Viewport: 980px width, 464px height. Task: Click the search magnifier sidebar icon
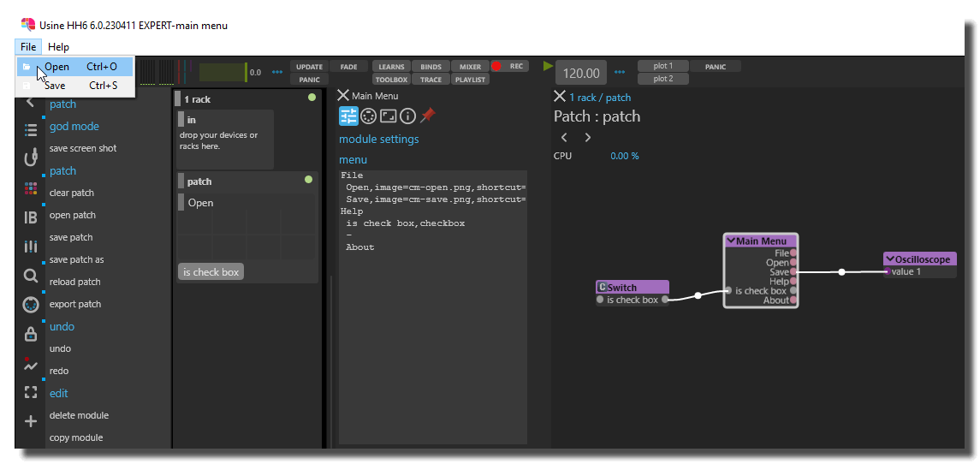tap(31, 276)
